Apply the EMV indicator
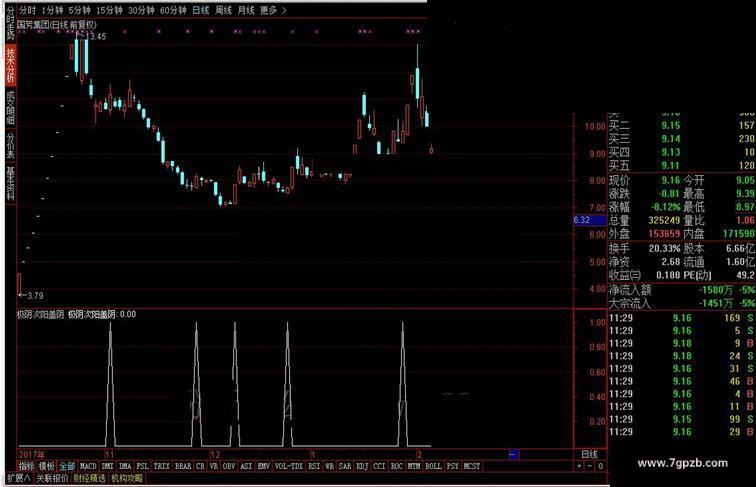 263,466
